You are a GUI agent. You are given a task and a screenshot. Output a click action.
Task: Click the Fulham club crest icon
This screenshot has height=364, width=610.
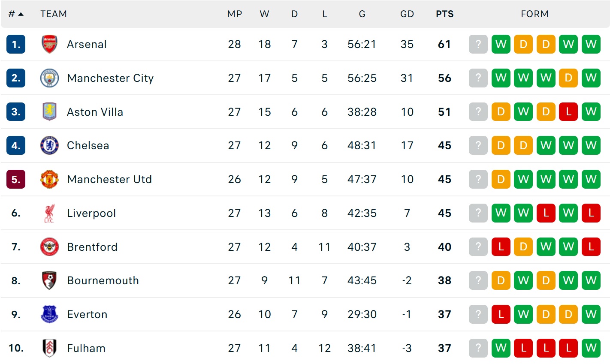49,348
